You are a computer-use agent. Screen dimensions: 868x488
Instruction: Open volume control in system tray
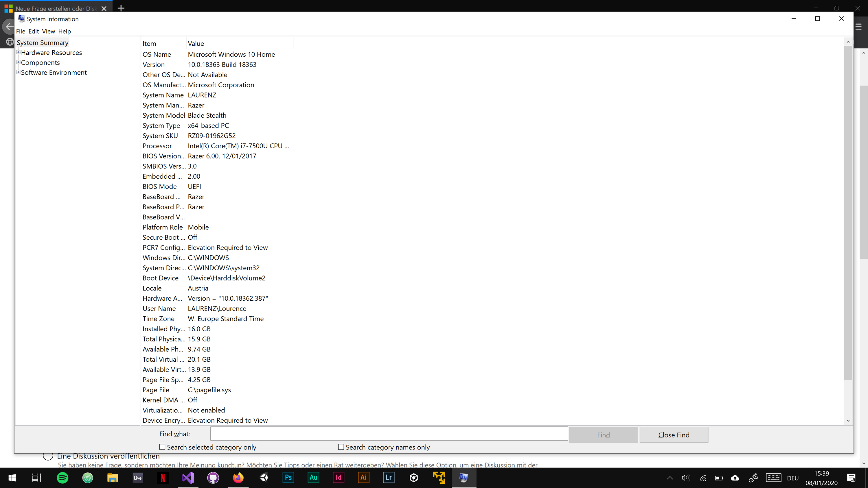[x=686, y=478]
